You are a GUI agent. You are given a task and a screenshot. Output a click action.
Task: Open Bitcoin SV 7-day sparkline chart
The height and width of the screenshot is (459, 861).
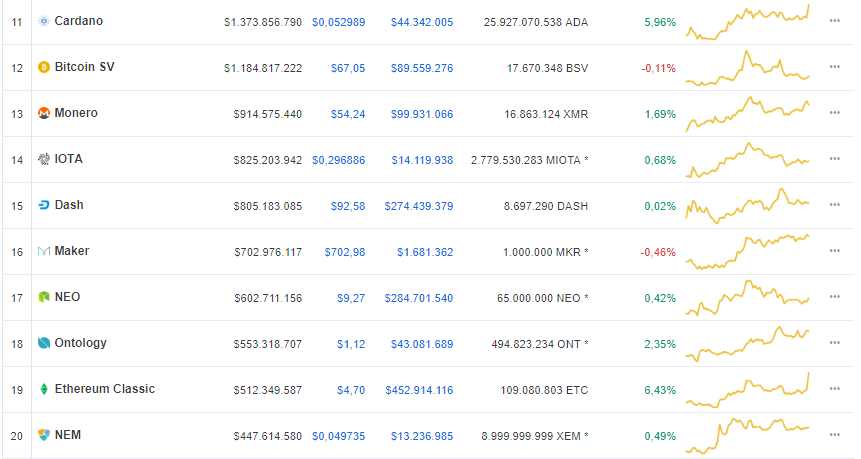pos(747,68)
